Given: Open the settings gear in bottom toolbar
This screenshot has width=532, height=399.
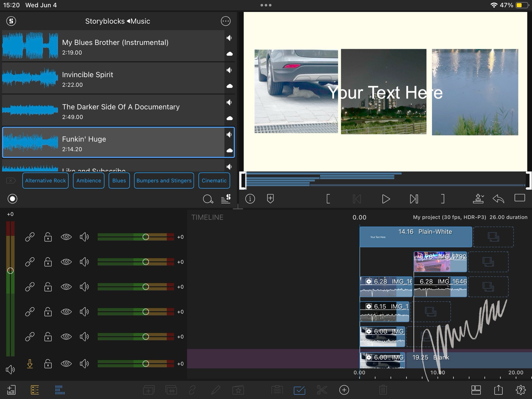Looking at the screenshot, I should point(520,390).
